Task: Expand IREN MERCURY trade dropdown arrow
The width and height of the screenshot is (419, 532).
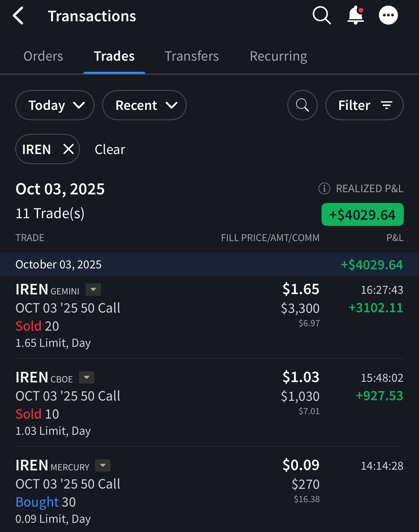Action: click(x=103, y=466)
